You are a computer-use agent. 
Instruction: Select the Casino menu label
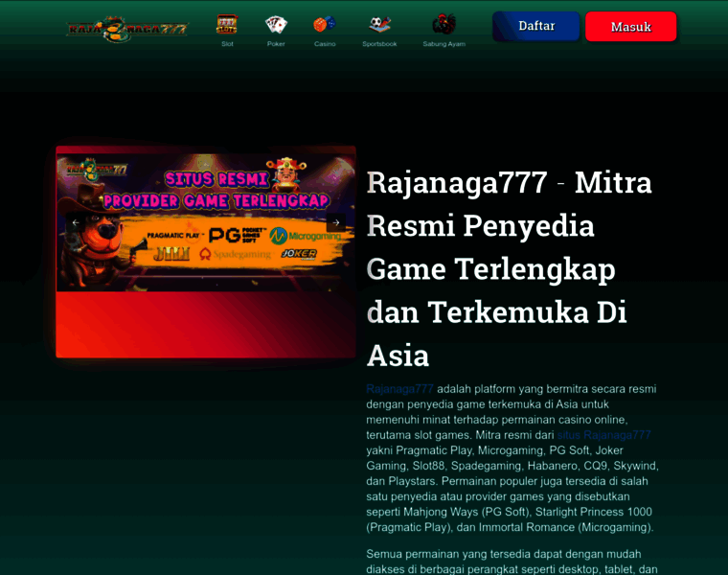(325, 44)
